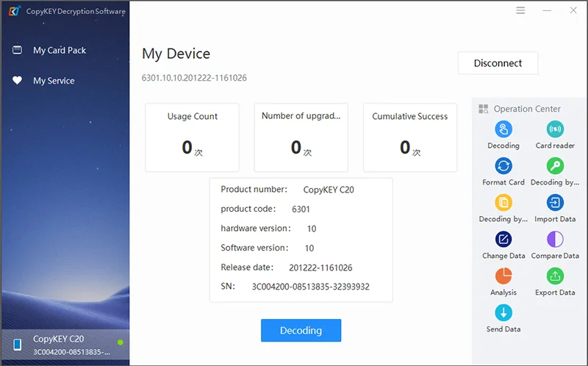Click the Send Data label
This screenshot has height=366, width=588.
(x=503, y=329)
